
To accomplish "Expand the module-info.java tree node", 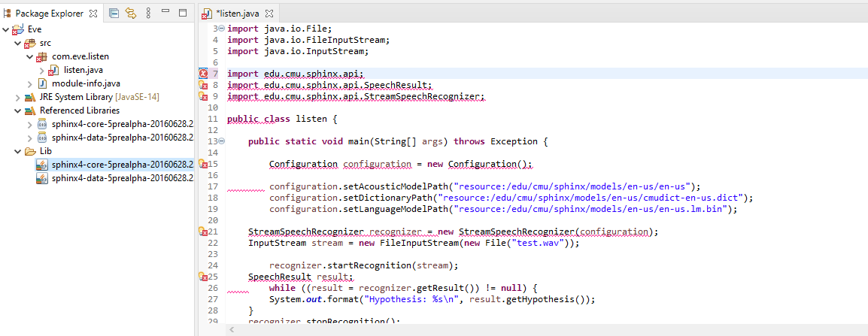I will [x=30, y=83].
